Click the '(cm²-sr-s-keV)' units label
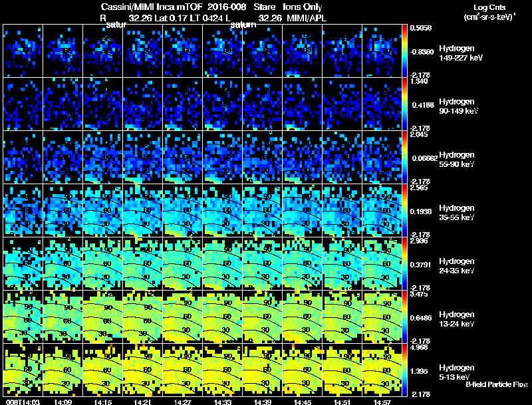 coord(489,17)
